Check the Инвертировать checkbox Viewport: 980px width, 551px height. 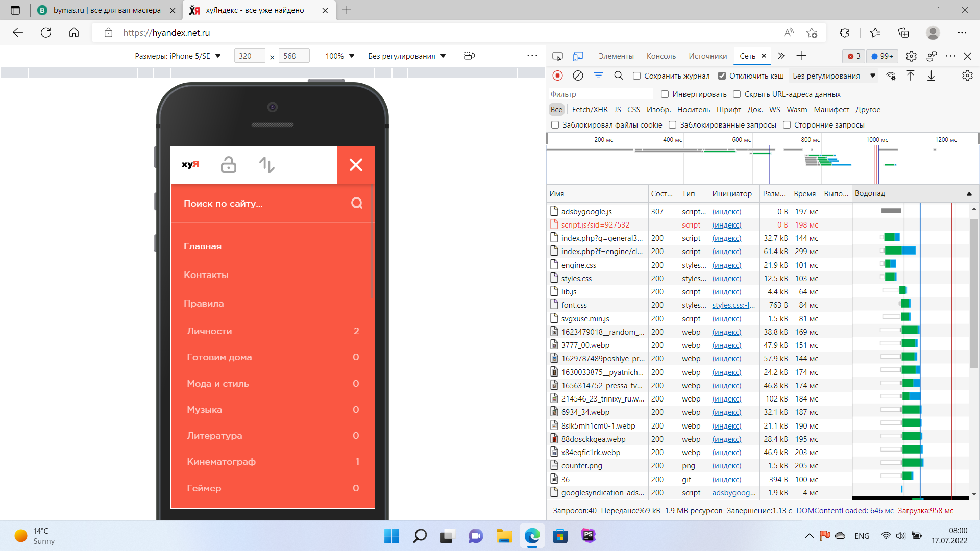(665, 94)
